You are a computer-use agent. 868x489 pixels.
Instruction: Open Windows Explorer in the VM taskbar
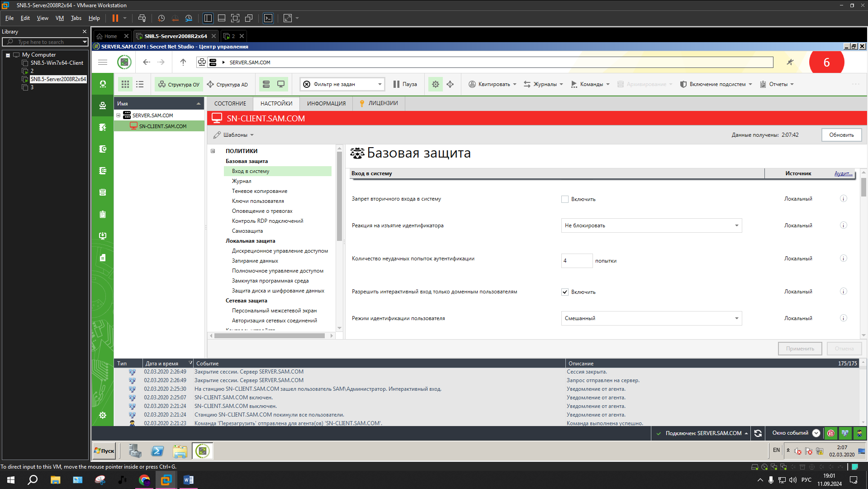[x=180, y=451]
